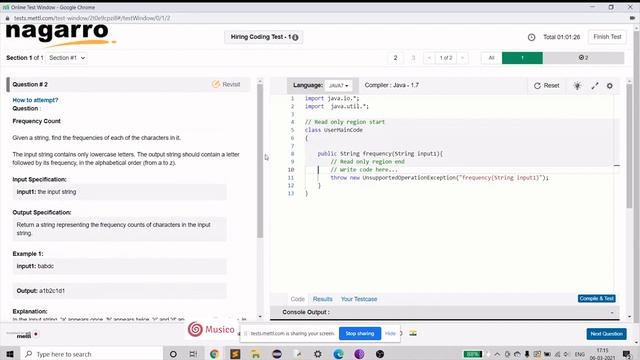Open Sublime Text from the taskbar

coord(235,354)
